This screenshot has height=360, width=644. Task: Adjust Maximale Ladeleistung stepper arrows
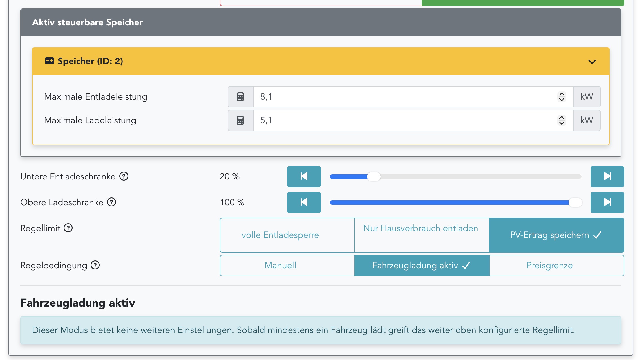point(562,120)
